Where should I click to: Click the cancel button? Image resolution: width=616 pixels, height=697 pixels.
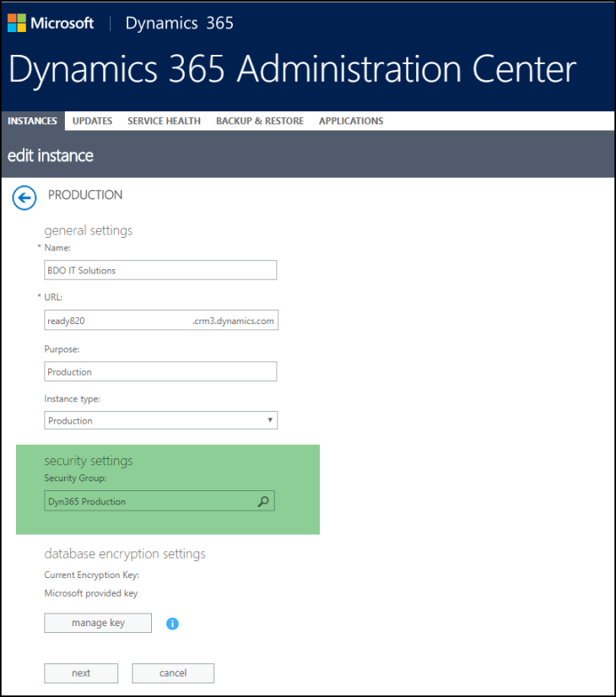pyautogui.click(x=172, y=673)
